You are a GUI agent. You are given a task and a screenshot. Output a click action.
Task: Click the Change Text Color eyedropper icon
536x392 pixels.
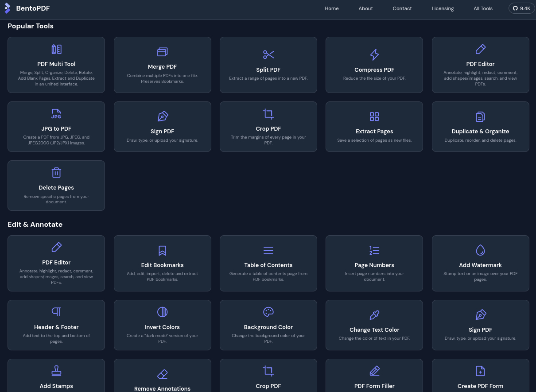pos(374,315)
